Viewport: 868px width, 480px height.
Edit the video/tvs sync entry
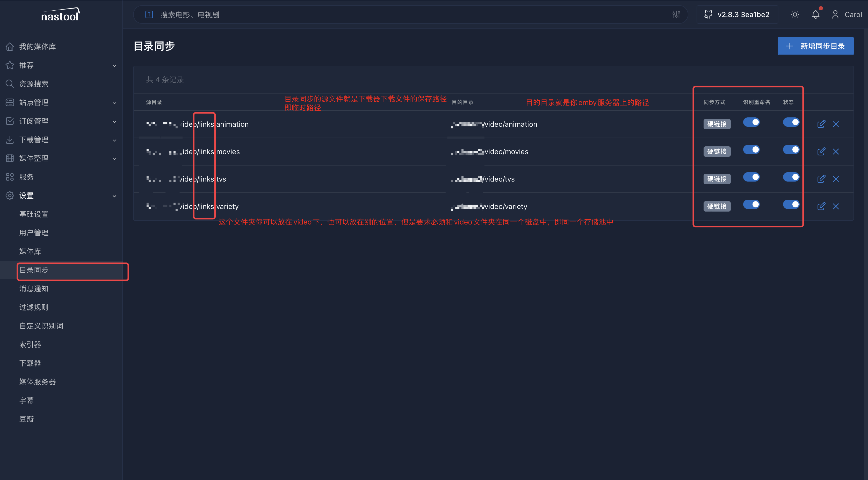point(821,179)
